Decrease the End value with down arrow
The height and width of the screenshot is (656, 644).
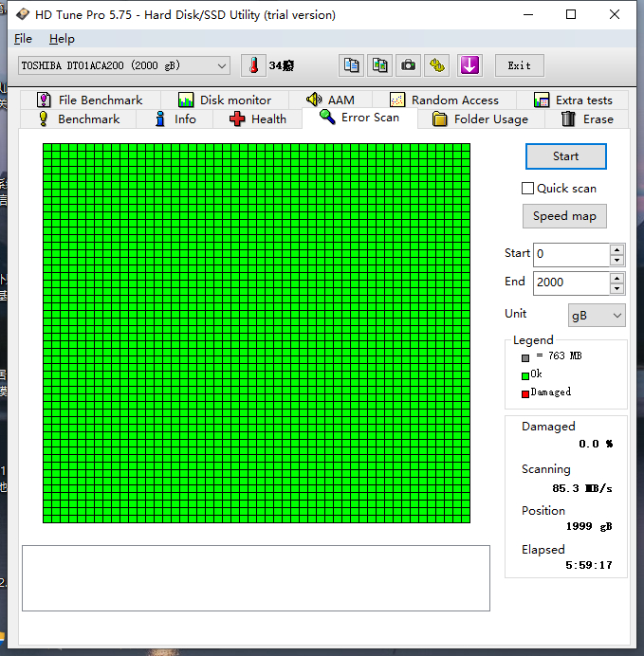point(616,289)
